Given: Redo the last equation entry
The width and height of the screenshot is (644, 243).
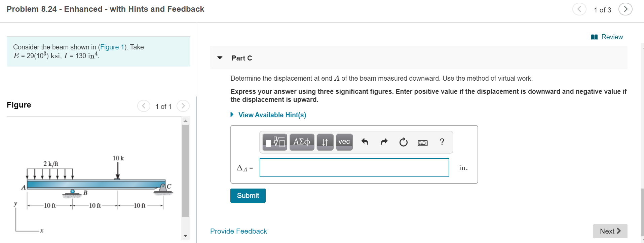Looking at the screenshot, I should pyautogui.click(x=384, y=142).
